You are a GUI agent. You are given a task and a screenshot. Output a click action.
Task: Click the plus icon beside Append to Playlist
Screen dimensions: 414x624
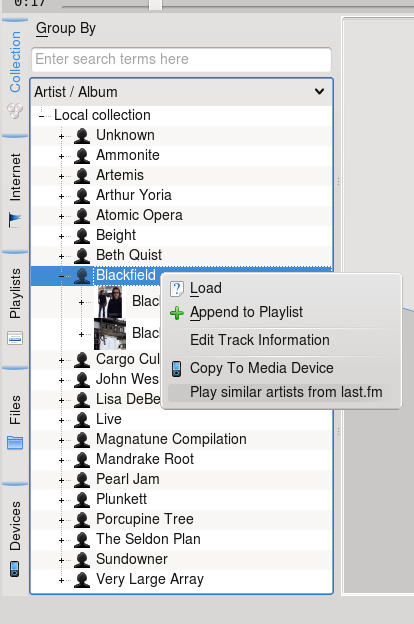pyautogui.click(x=177, y=313)
